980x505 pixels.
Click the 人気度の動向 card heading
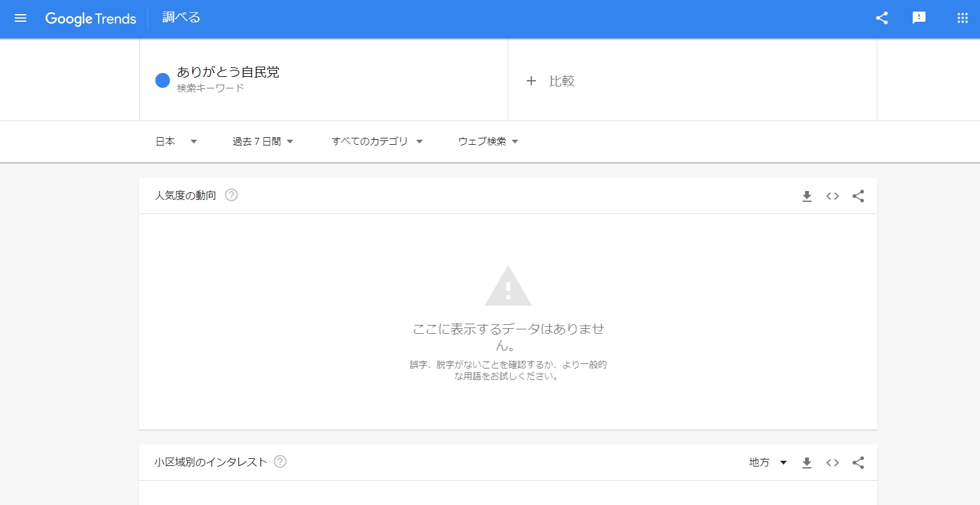[x=185, y=195]
